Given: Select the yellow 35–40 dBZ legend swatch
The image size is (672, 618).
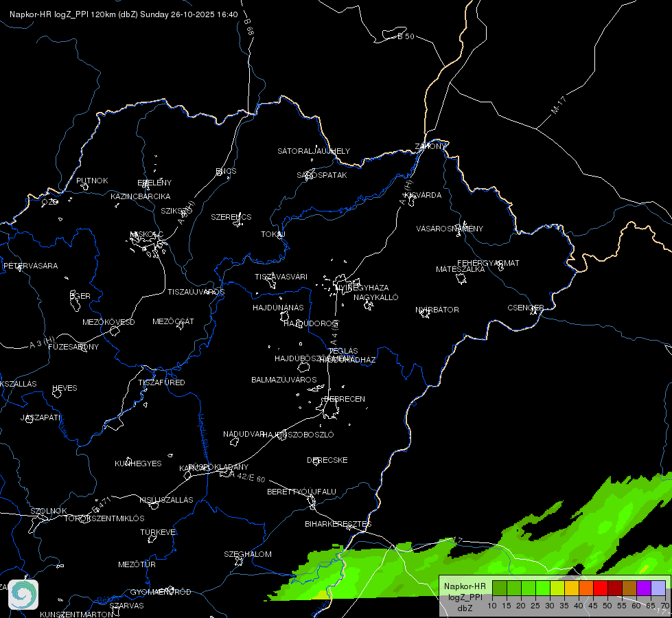Looking at the screenshot, I should [572, 588].
